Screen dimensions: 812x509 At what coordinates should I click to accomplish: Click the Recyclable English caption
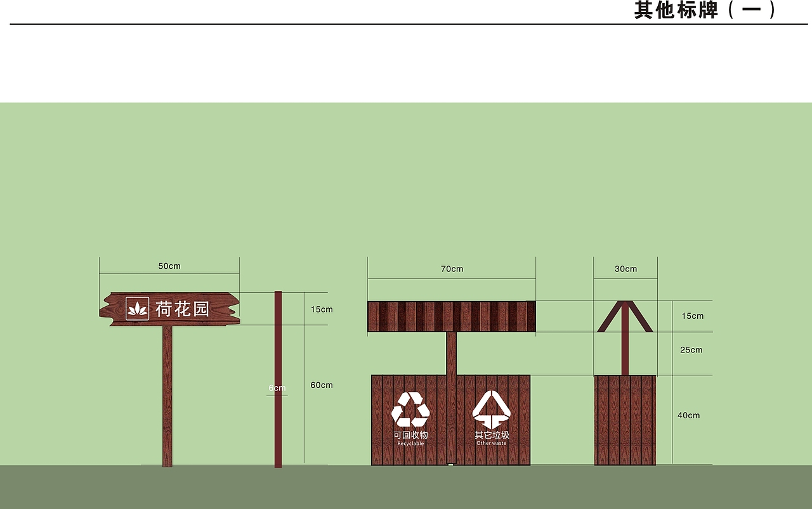tap(410, 444)
